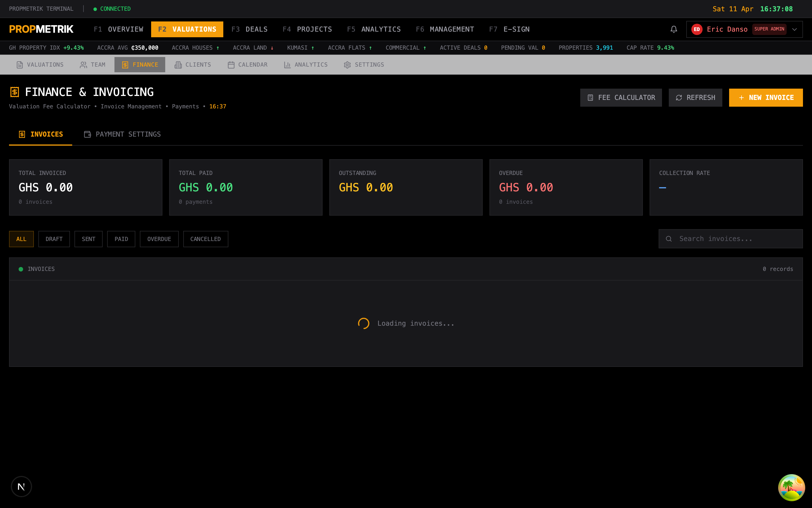The width and height of the screenshot is (812, 508).
Task: Click the PROPERTIES 3,991 ticker entry
Action: click(x=586, y=48)
